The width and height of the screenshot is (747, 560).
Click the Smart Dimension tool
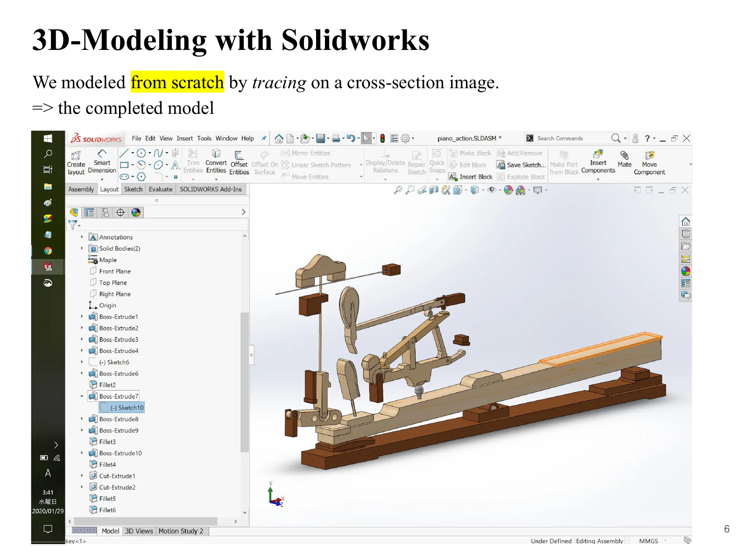(102, 161)
